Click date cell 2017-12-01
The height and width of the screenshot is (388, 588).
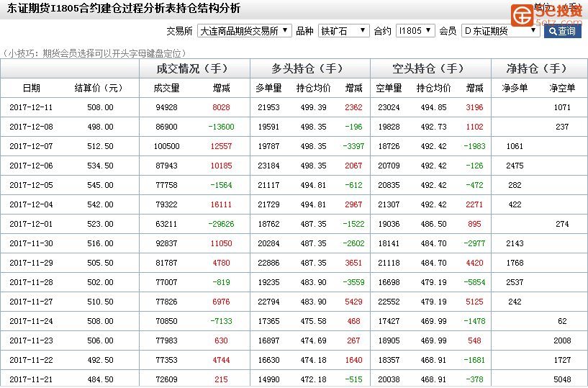(31, 224)
